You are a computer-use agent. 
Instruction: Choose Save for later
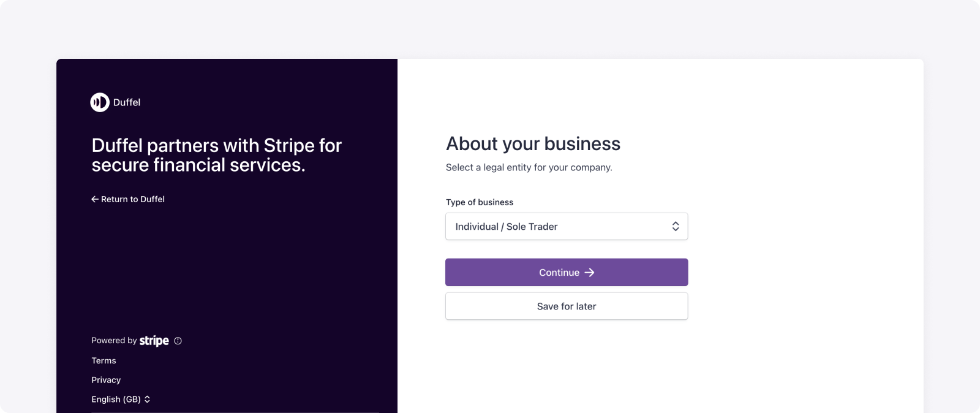click(x=567, y=306)
